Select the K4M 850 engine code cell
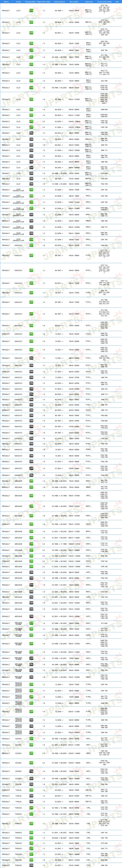This screenshot has width=122, height=868. click(x=104, y=245)
